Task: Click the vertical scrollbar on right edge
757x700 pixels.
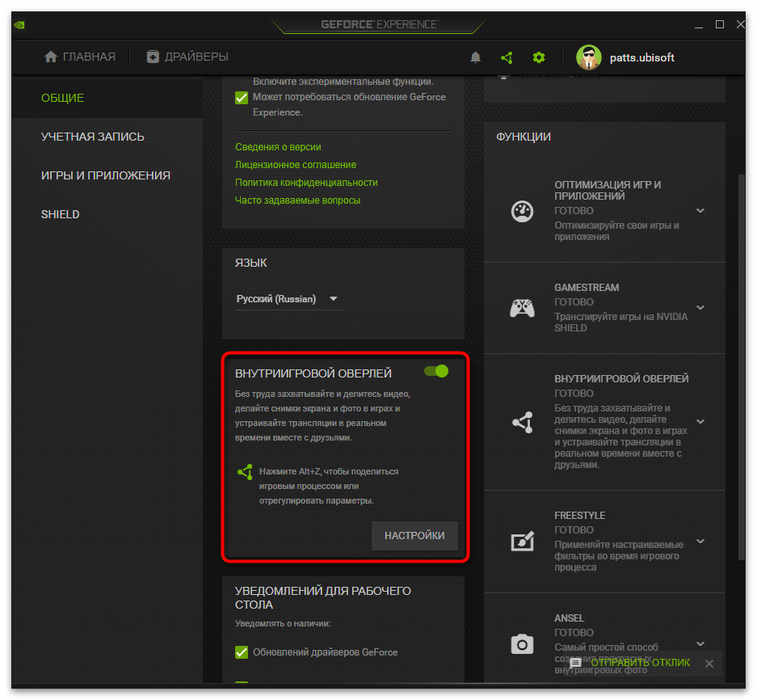Action: [x=741, y=367]
